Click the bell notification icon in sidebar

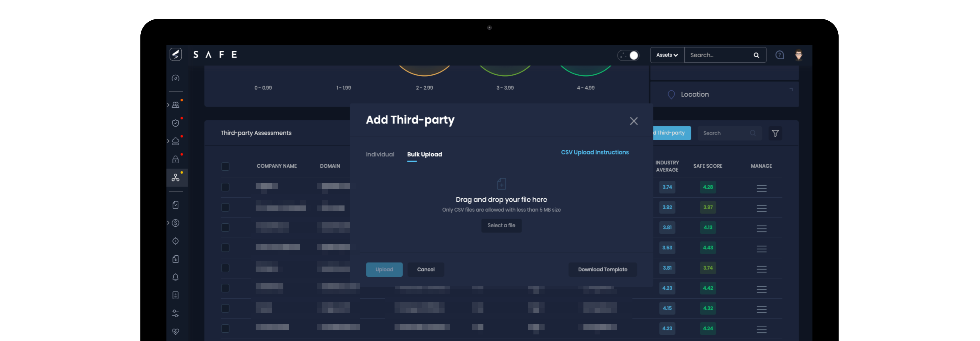(x=176, y=277)
